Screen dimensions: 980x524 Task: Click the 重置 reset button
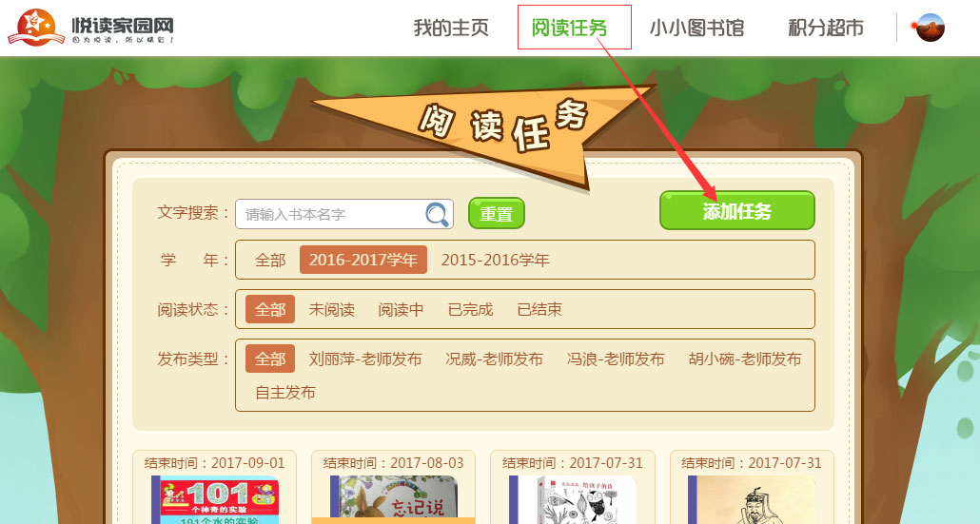pyautogui.click(x=497, y=214)
